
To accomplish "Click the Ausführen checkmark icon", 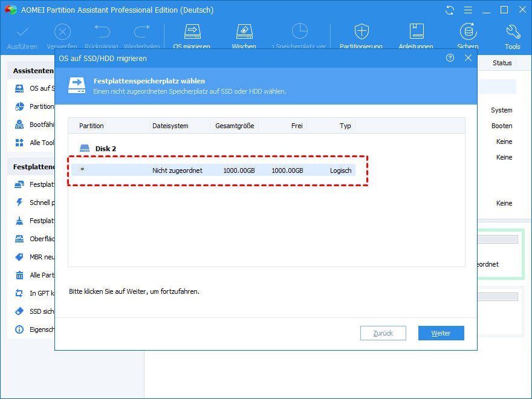I will 22,32.
